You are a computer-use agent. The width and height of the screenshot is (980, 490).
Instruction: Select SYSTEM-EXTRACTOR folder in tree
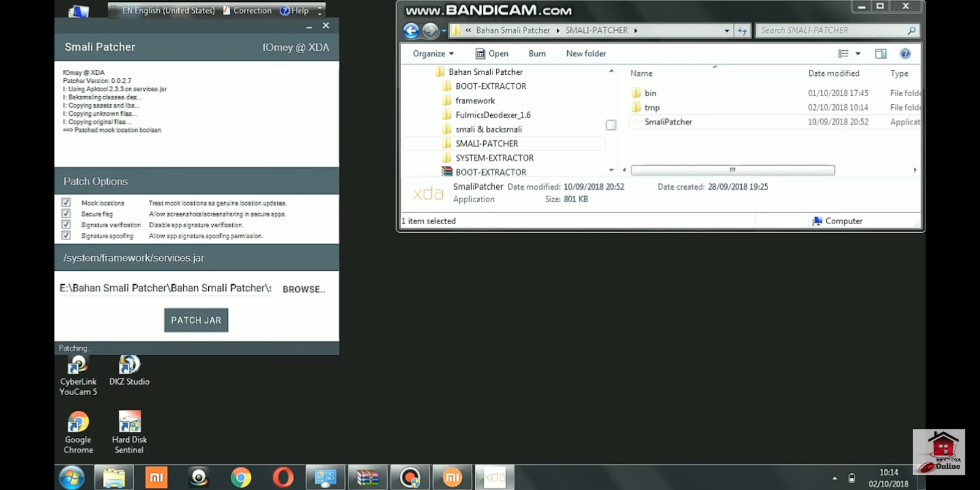tap(488, 158)
